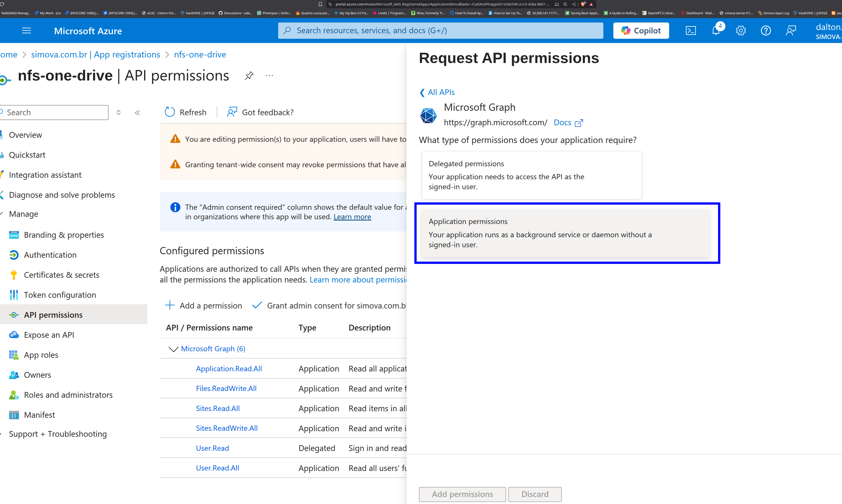Screen dimensions: 842x504
Task: Select Delegated permissions option card
Action: coord(531,175)
